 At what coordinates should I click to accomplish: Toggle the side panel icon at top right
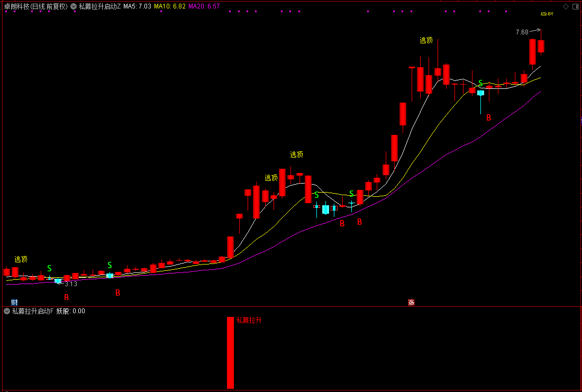point(575,6)
